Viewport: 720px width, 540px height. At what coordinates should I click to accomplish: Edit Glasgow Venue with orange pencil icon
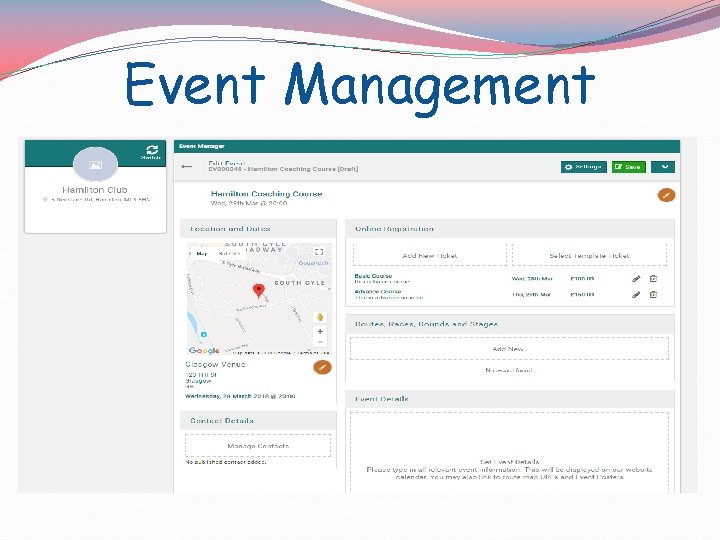click(322, 367)
